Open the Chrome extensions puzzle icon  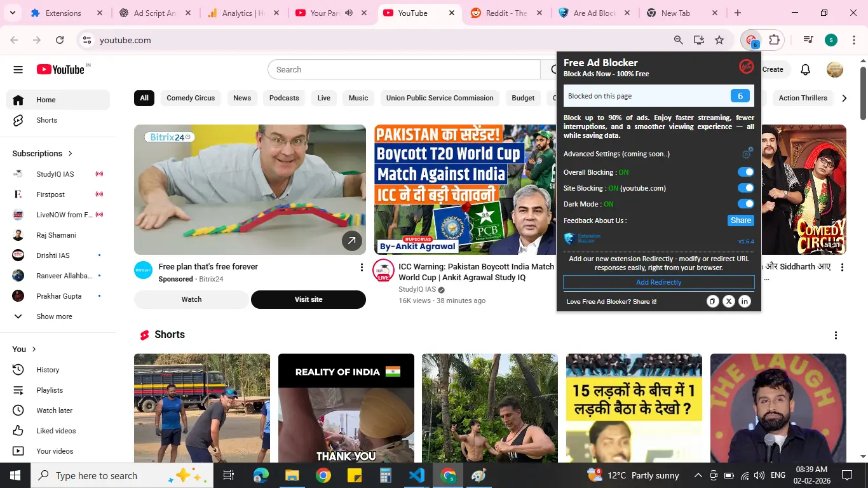tap(774, 40)
